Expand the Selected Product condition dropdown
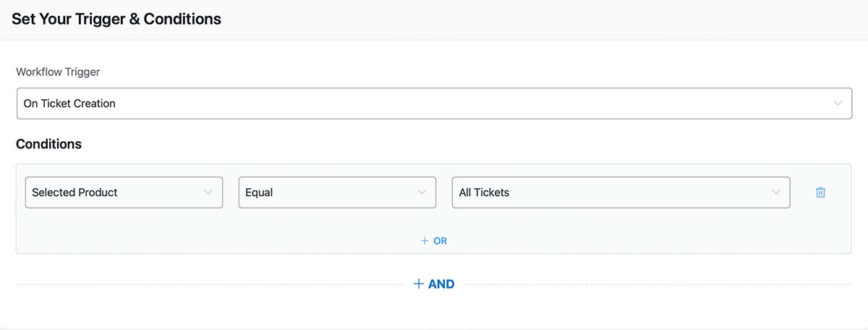This screenshot has height=330, width=868. 124,192
